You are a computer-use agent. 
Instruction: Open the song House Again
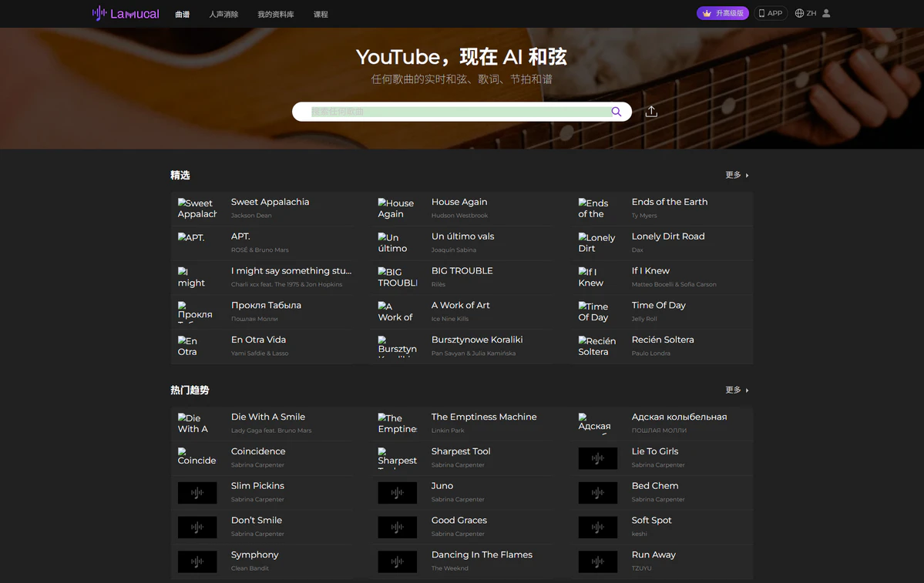[459, 202]
